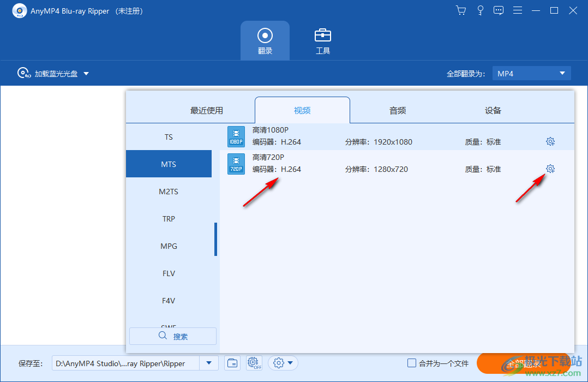
Task: Open settings gear for 高清1080P preset
Action: tap(550, 141)
